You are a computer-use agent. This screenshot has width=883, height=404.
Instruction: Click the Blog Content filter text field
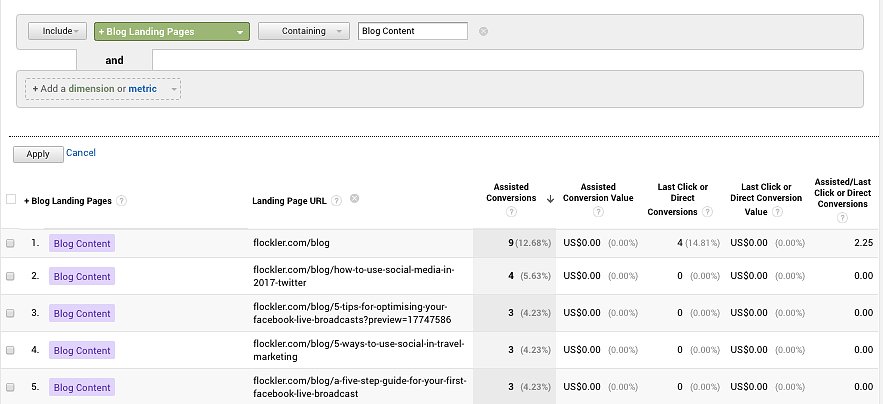click(413, 31)
